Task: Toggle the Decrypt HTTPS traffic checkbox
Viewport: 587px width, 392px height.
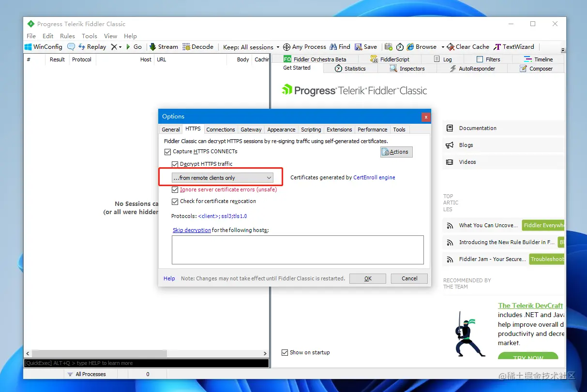Action: coord(175,164)
